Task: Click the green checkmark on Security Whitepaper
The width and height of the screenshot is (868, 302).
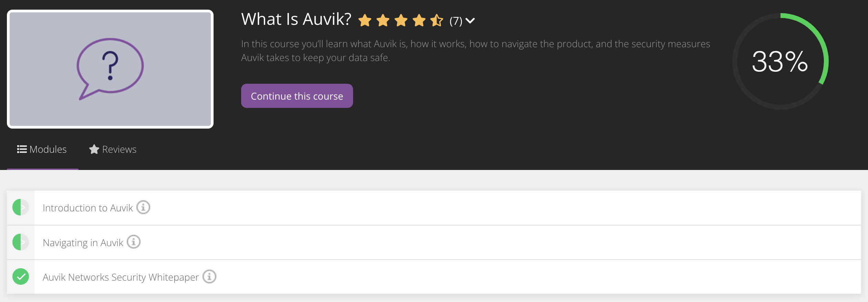Action: (21, 276)
